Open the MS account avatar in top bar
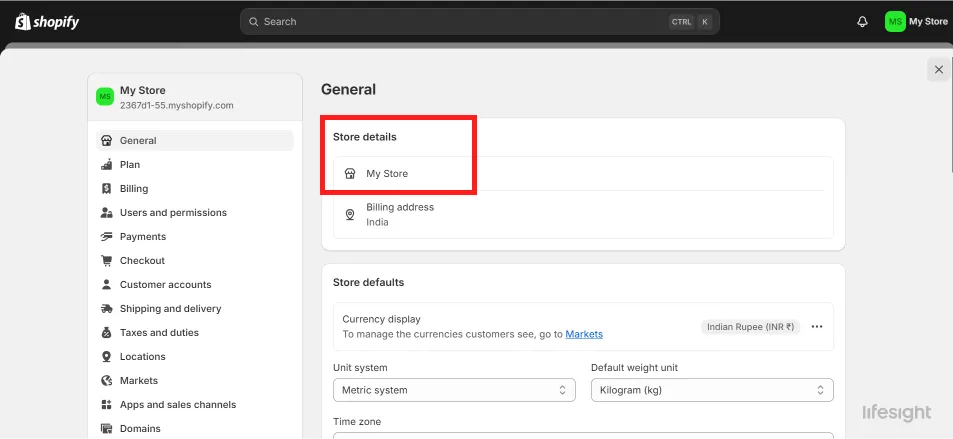 895,21
